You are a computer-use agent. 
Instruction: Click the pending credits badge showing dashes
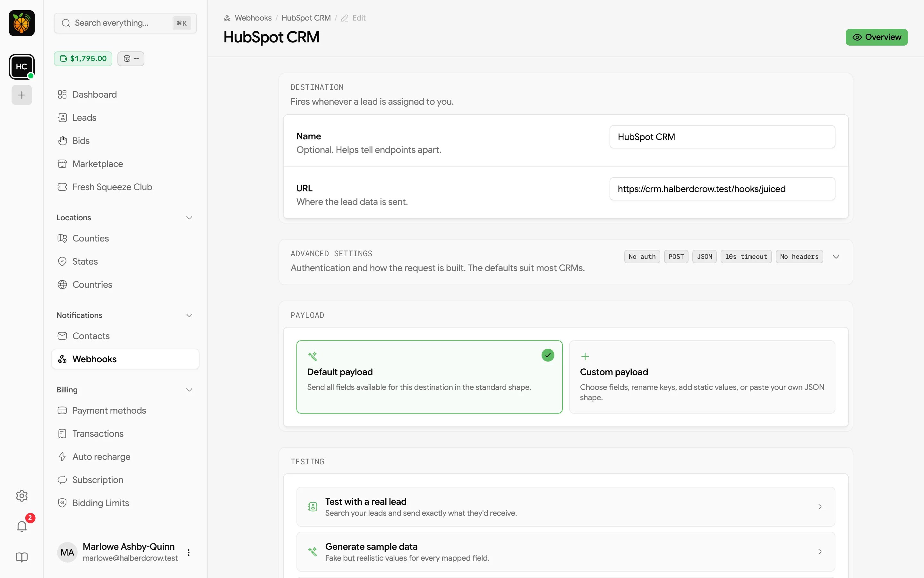coord(131,58)
